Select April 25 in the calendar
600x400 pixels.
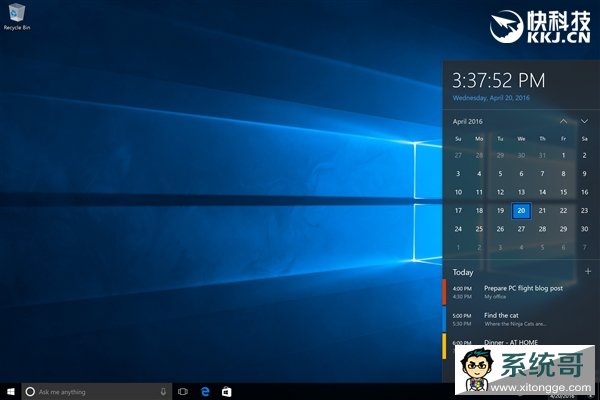tap(479, 229)
